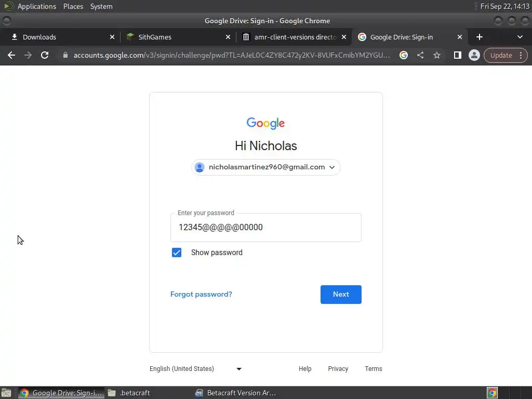This screenshot has height=399, width=532.
Task: Open the Chrome profile avatar
Action: (474, 55)
